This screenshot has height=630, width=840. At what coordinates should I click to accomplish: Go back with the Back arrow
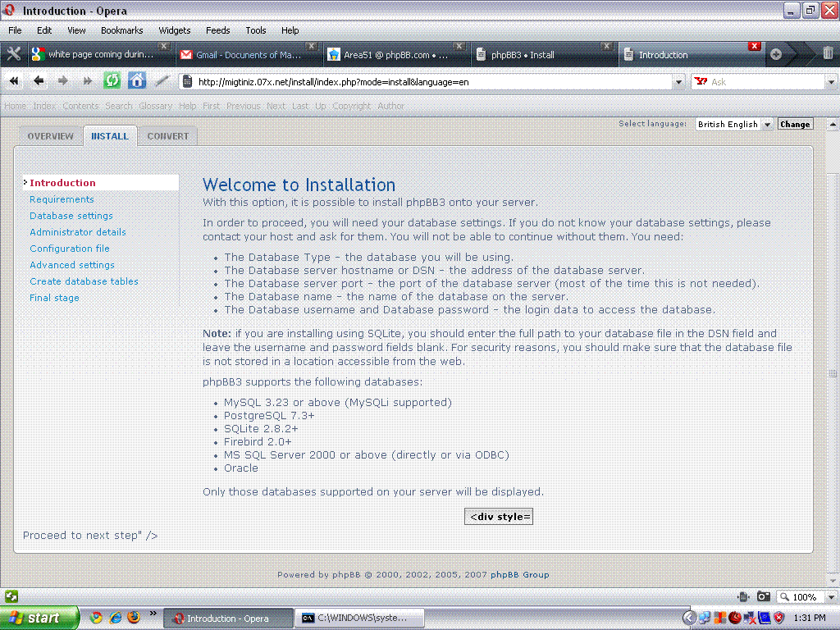pyautogui.click(x=38, y=81)
